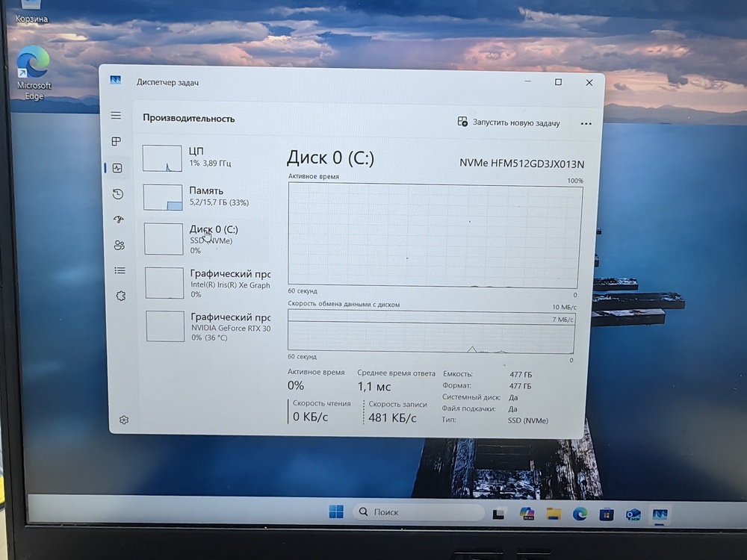Open Task Manager settings gear
The height and width of the screenshot is (560, 747).
pyautogui.click(x=124, y=420)
